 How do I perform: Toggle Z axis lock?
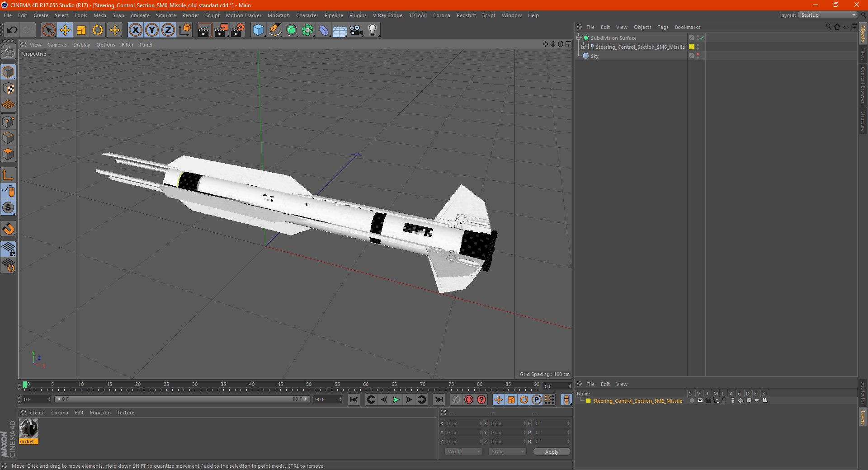[168, 30]
